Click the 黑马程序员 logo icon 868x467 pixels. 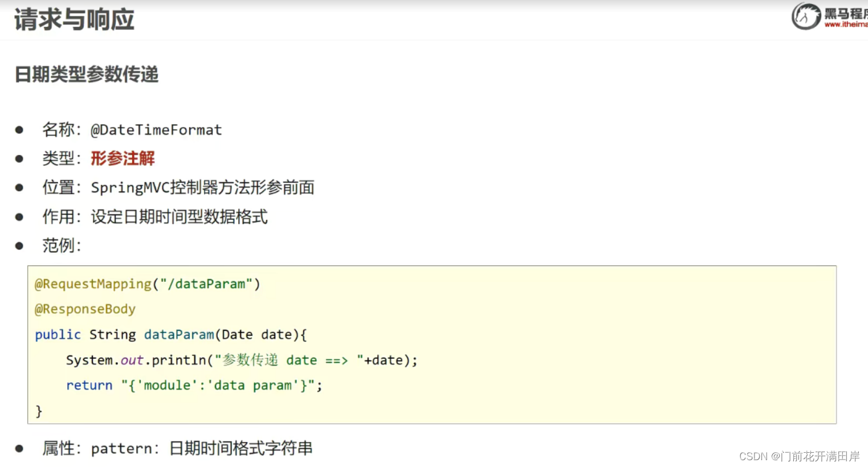point(806,16)
